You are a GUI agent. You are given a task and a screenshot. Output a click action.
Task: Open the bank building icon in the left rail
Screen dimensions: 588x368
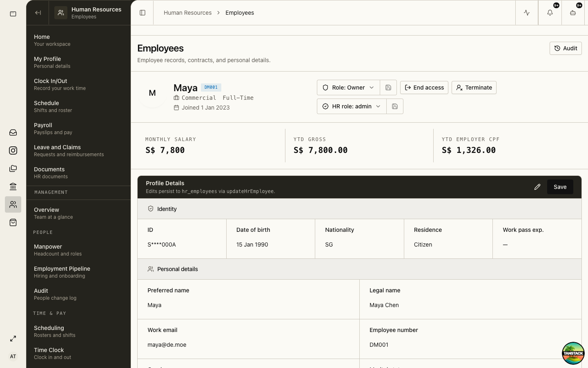[x=13, y=186]
